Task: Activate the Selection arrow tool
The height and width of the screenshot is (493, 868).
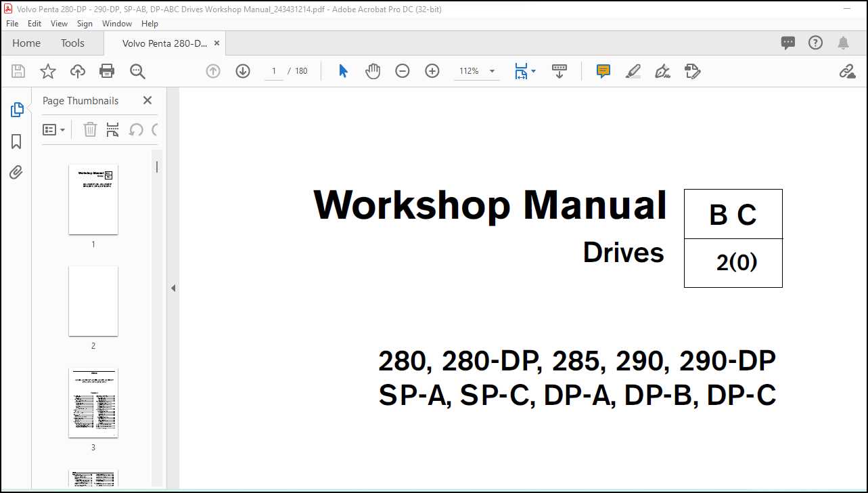Action: pos(343,71)
